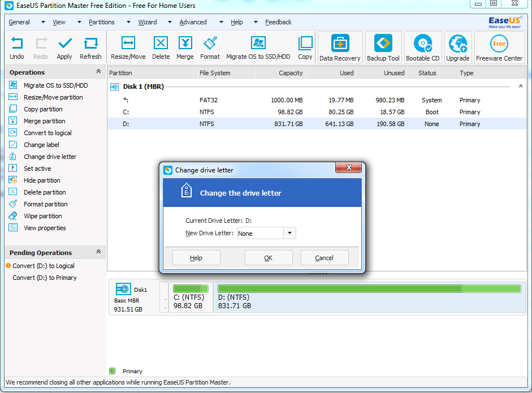Viewport: 532px width, 393px height.
Task: Select the D: NTFS partition row
Action: 317,124
